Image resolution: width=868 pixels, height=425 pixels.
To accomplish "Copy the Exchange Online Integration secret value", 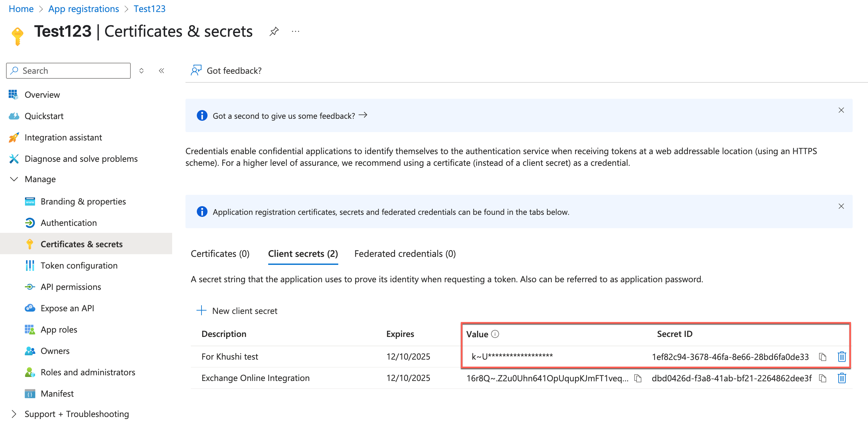I will coord(637,378).
